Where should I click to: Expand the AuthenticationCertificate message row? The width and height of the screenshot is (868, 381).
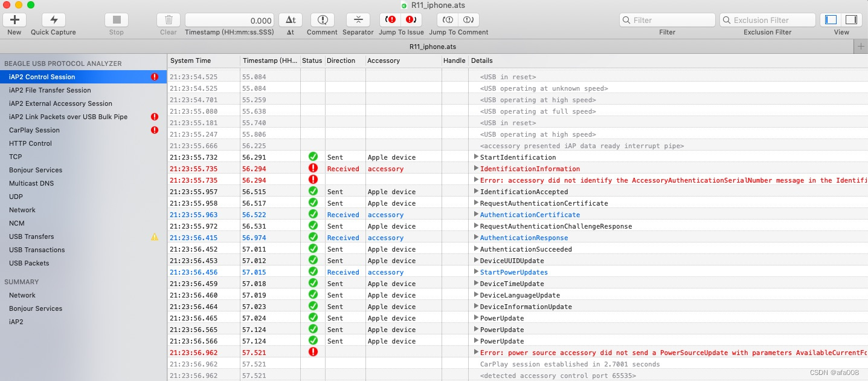coord(476,215)
